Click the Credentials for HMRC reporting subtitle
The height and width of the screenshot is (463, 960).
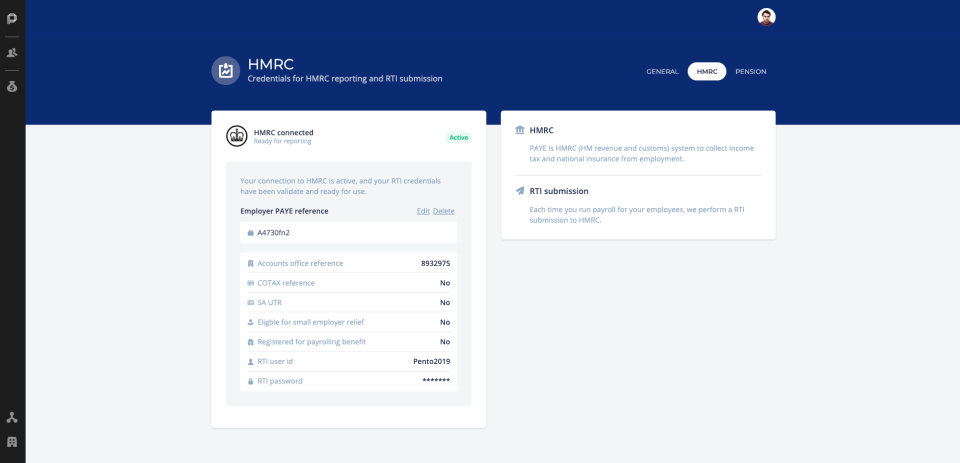tap(345, 79)
